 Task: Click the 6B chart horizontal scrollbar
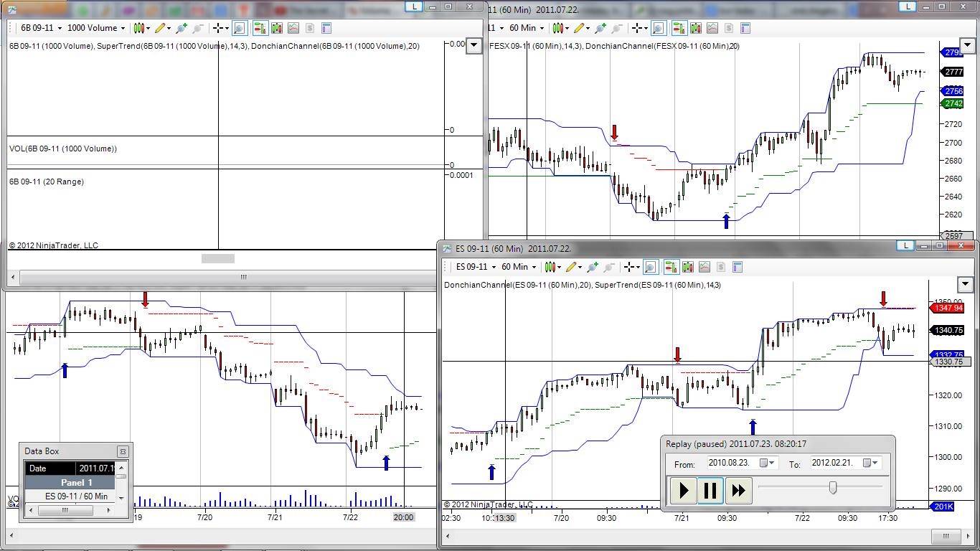pyautogui.click(x=243, y=277)
